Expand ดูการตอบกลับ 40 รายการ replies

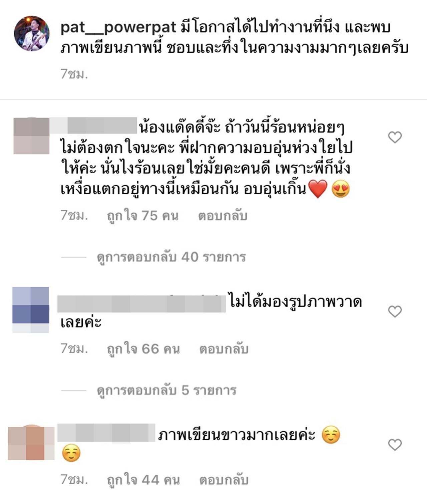171,257
